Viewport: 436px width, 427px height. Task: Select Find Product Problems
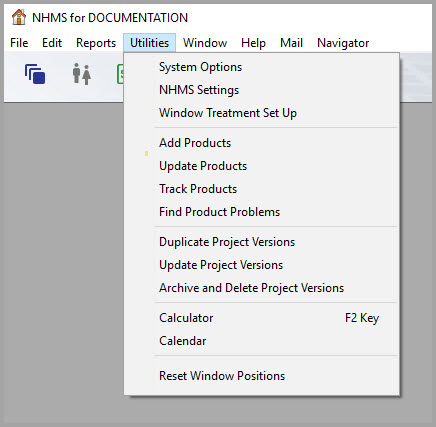262,212
